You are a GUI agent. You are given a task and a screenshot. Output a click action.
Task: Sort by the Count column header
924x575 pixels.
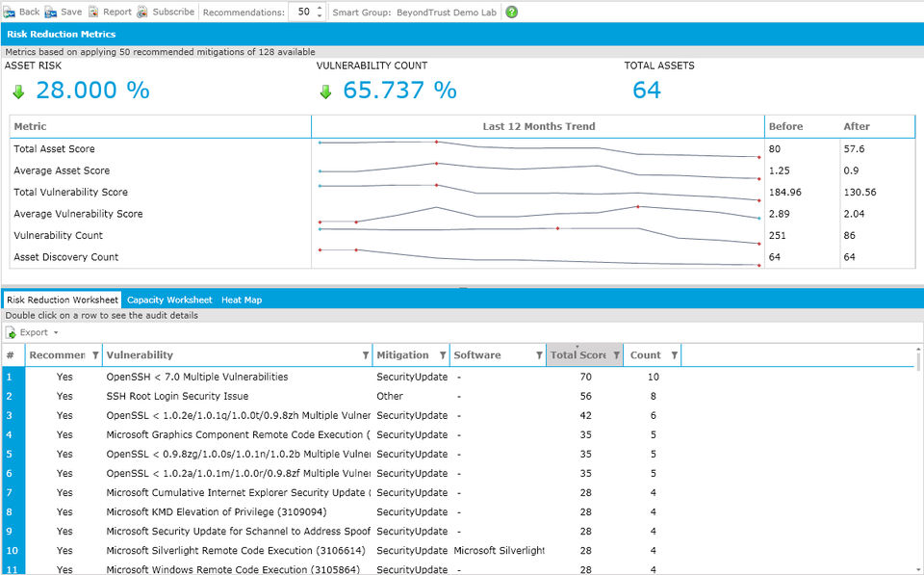pos(645,355)
